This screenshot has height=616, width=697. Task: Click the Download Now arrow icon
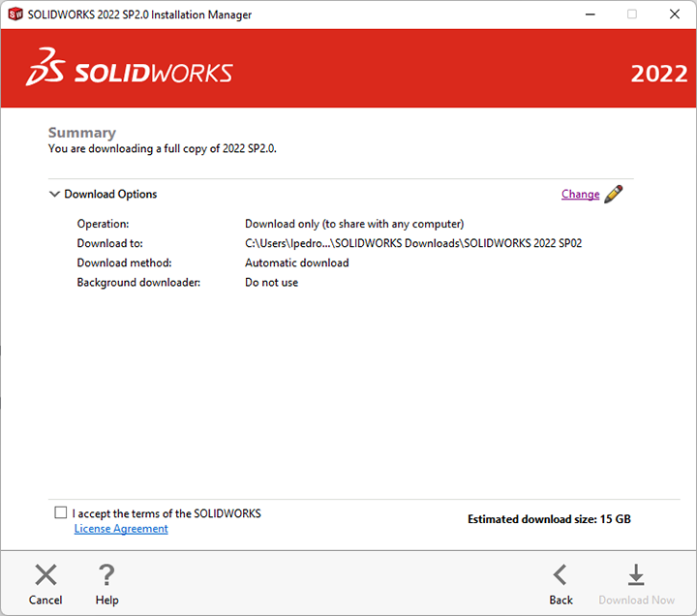tap(636, 574)
